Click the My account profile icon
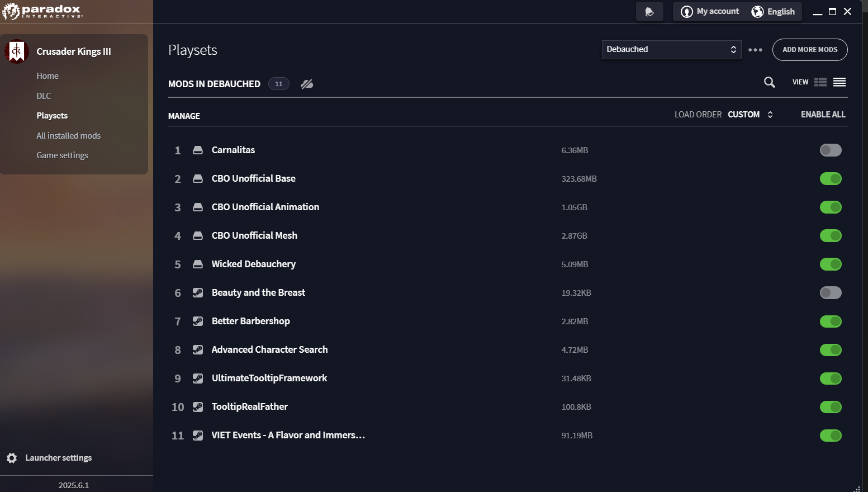This screenshot has height=492, width=868. (687, 12)
